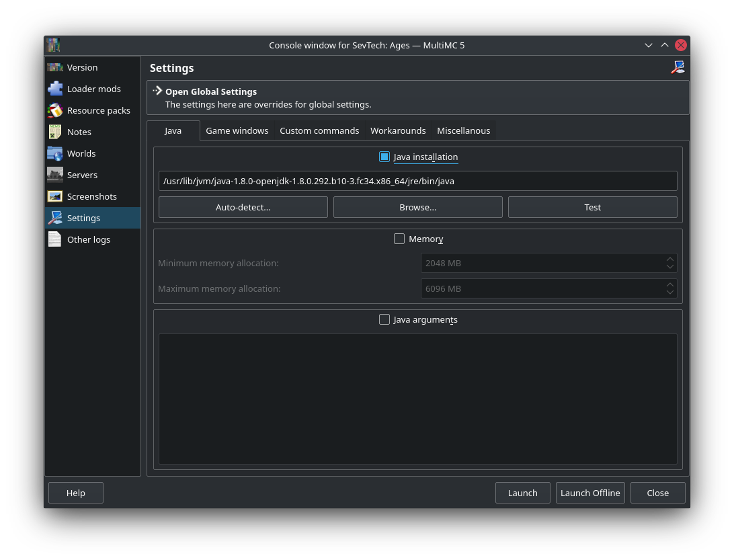Viewport: 734px width, 560px height.
Task: Open the Custom commands tab
Action: [x=319, y=130]
